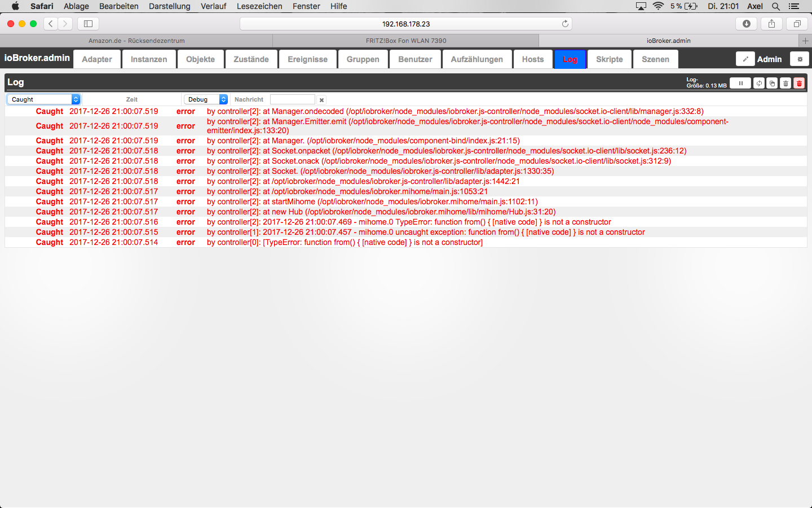Open the Aufzählungen tab
The image size is (812, 508).
[x=477, y=59]
